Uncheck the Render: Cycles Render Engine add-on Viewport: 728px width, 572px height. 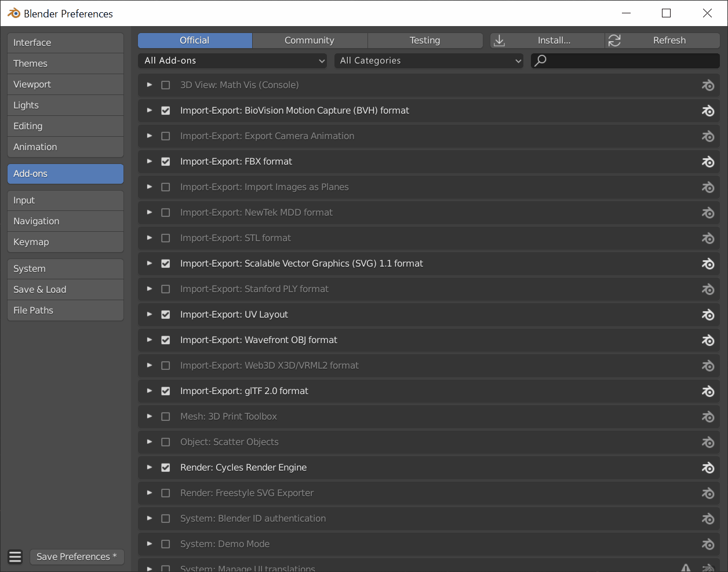(x=166, y=468)
